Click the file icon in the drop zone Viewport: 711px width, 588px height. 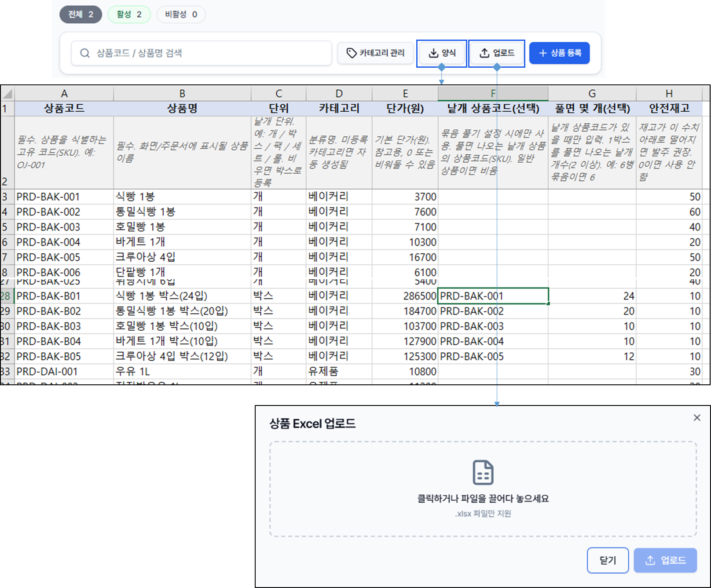483,472
